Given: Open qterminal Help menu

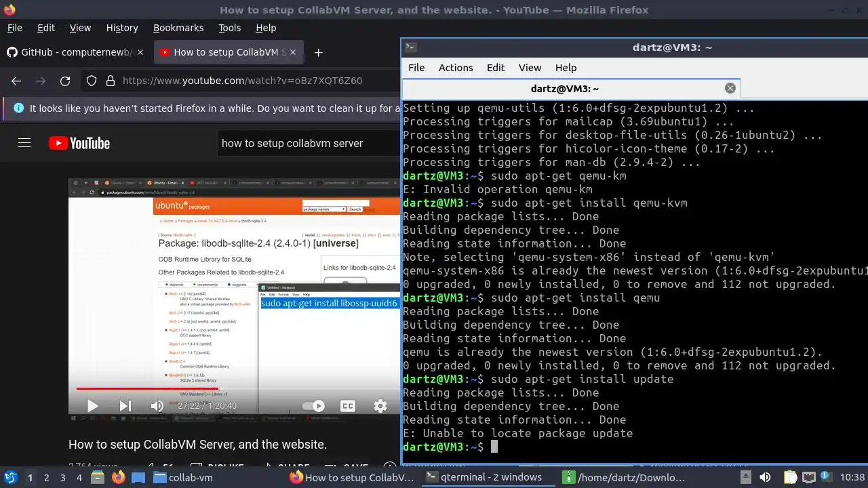Looking at the screenshot, I should [566, 68].
